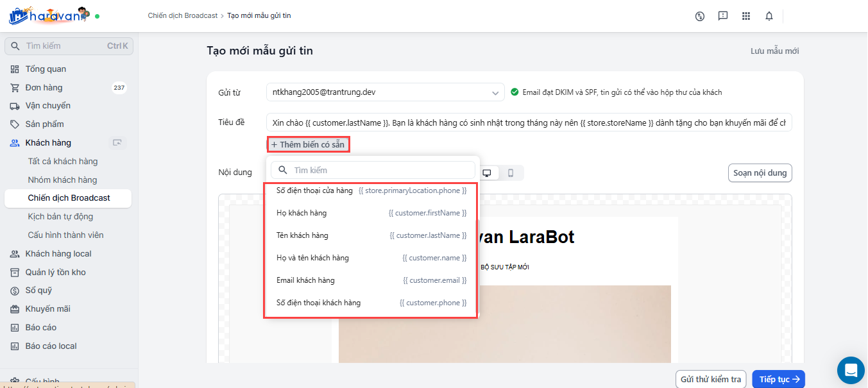
Task: Click the Khách hàng people icon
Action: coord(15,143)
